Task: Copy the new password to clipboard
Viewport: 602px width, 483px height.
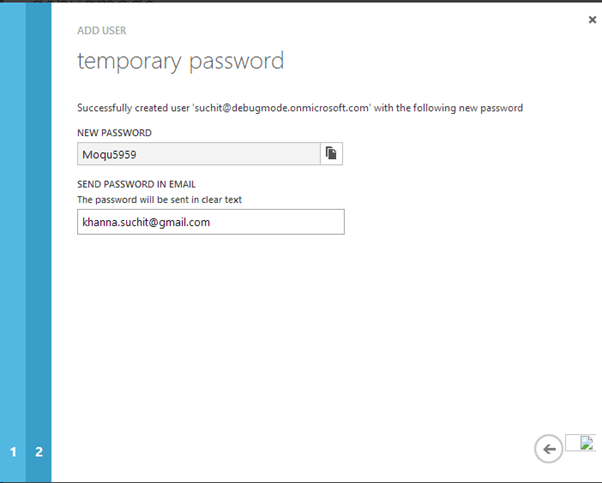Action: coord(331,153)
